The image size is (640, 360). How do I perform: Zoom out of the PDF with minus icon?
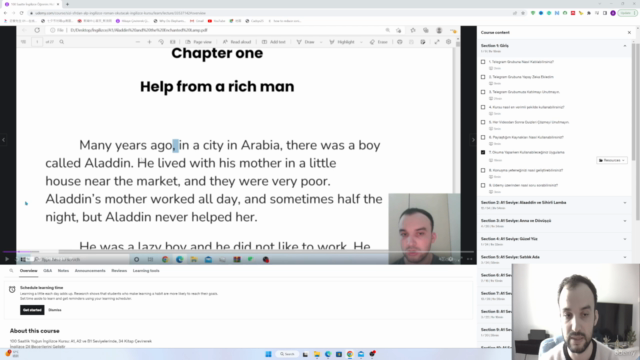click(138, 42)
